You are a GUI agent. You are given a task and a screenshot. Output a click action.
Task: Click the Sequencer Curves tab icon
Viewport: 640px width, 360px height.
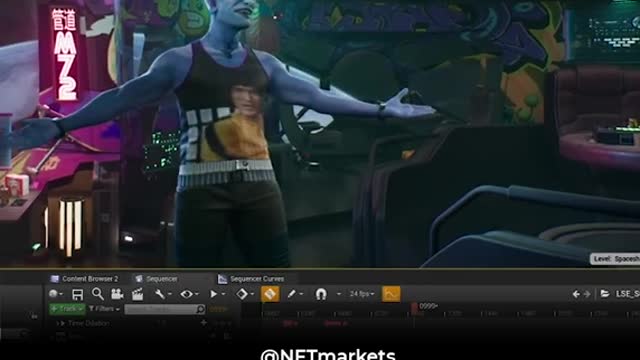click(222, 279)
